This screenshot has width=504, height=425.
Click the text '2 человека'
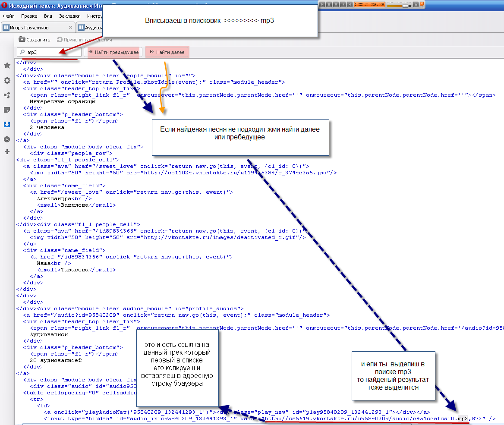pyautogui.click(x=47, y=127)
